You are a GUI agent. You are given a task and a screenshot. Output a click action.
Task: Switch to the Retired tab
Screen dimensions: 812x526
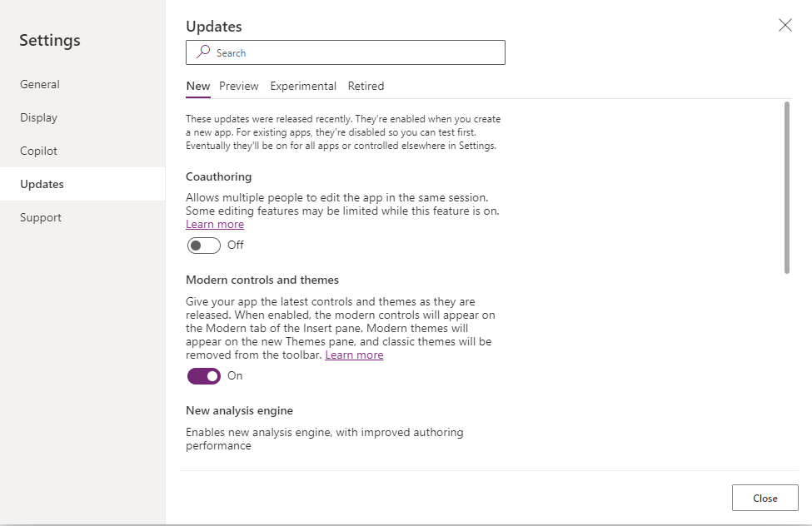366,86
